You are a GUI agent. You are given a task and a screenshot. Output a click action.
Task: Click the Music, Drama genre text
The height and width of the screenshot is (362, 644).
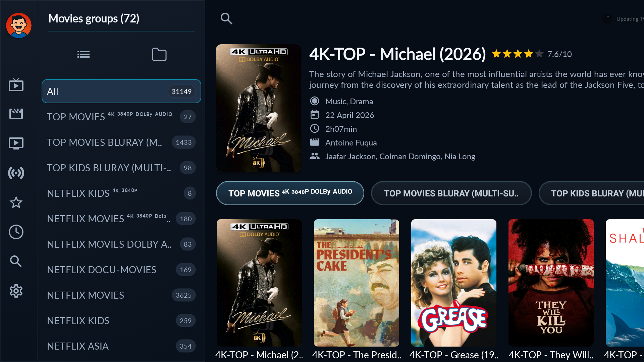[x=349, y=101]
